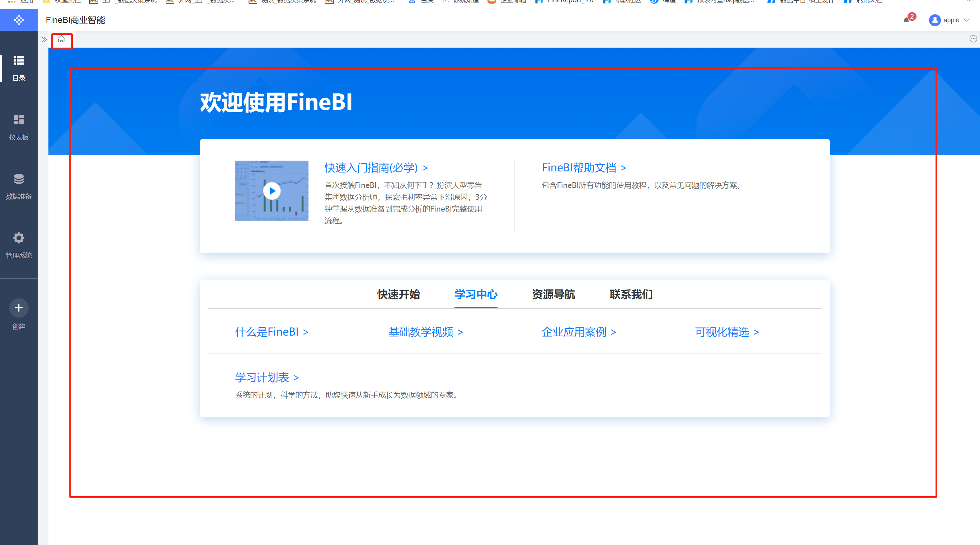Image resolution: width=980 pixels, height=545 pixels.
Task: Open the 管理系统 settings gear icon
Action: (x=19, y=238)
